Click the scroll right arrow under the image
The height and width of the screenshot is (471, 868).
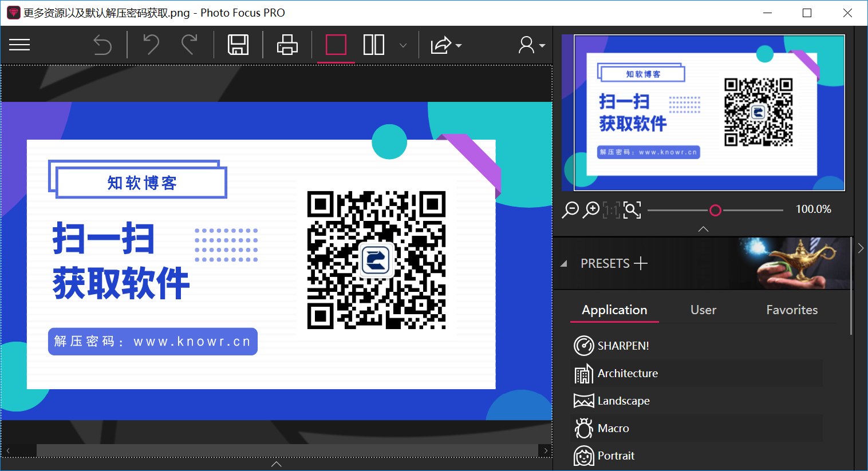pos(546,450)
